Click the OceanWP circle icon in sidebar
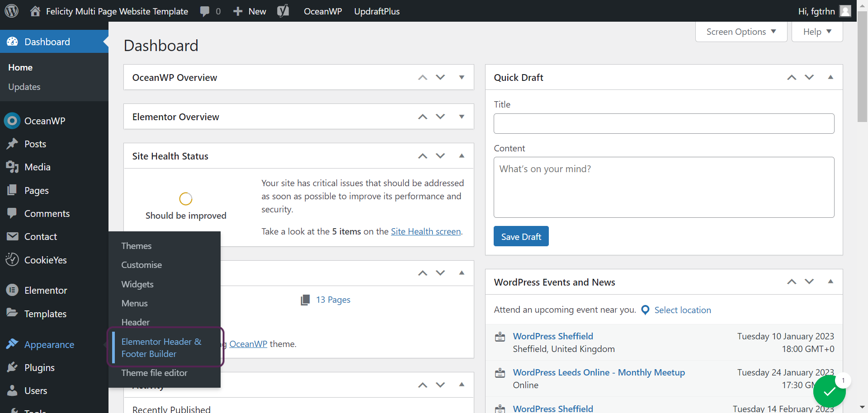This screenshot has width=868, height=413. point(12,121)
